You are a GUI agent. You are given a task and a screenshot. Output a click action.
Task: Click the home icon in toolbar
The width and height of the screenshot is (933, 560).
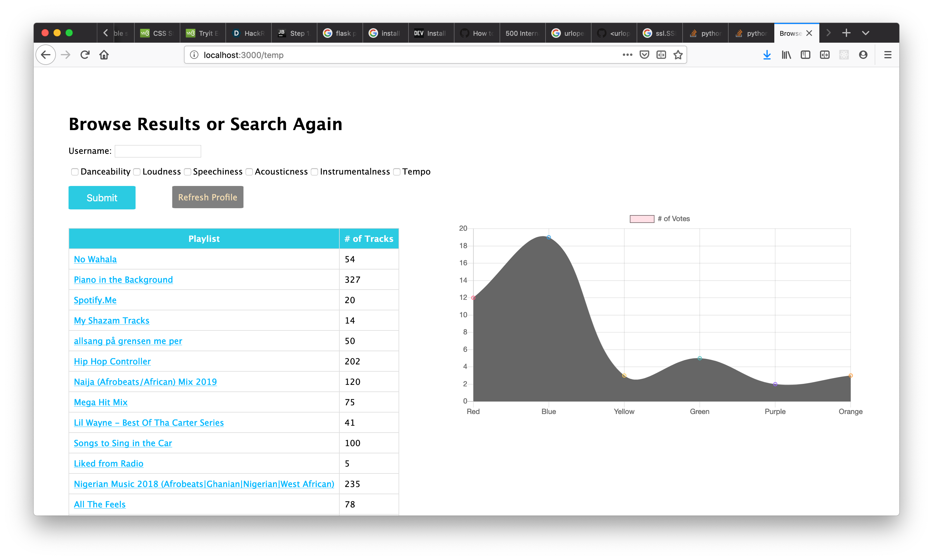(104, 55)
